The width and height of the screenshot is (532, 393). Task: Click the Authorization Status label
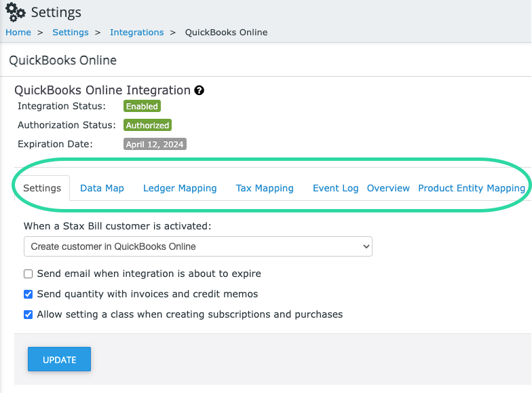(66, 125)
